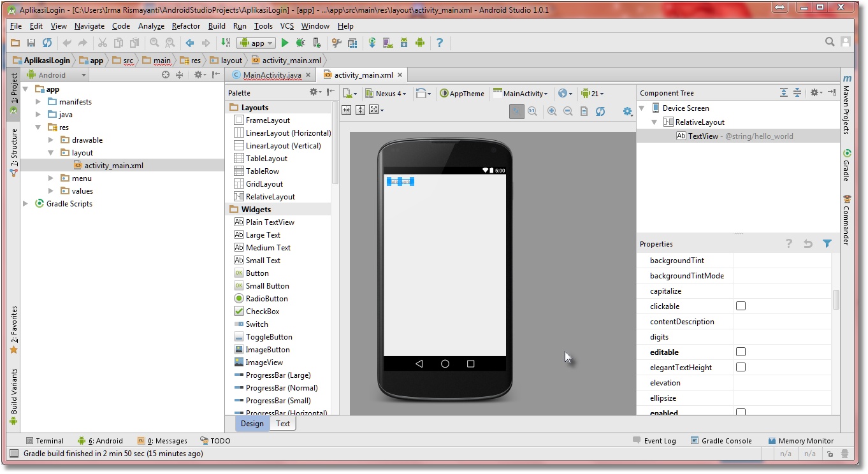This screenshot has width=868, height=474.
Task: Toggle the elegantTextHeight property
Action: 741,367
